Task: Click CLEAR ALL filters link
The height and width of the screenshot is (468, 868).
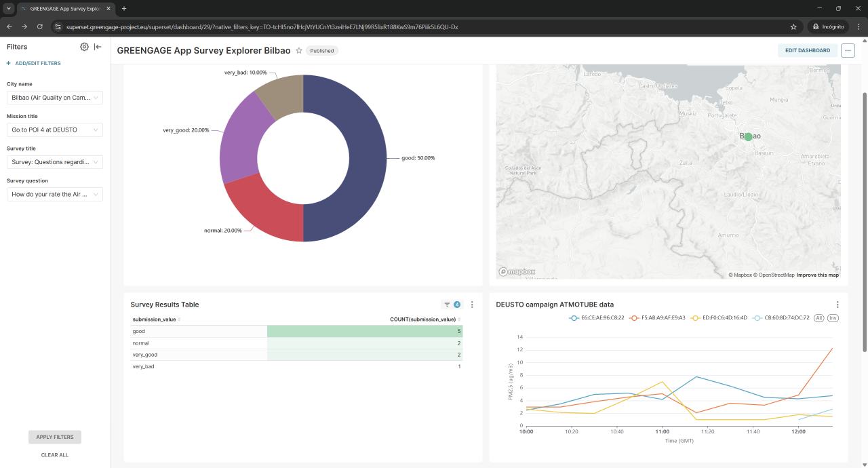Action: coord(55,455)
